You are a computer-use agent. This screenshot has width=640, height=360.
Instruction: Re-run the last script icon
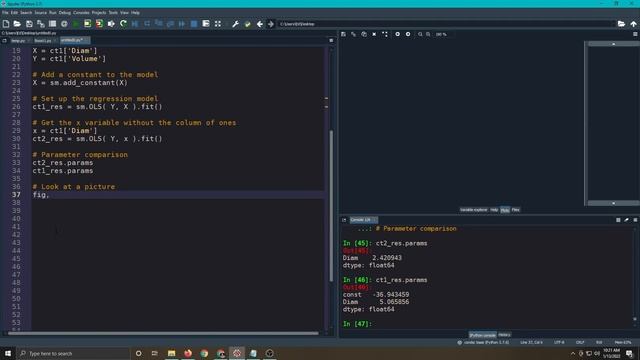click(x=123, y=24)
